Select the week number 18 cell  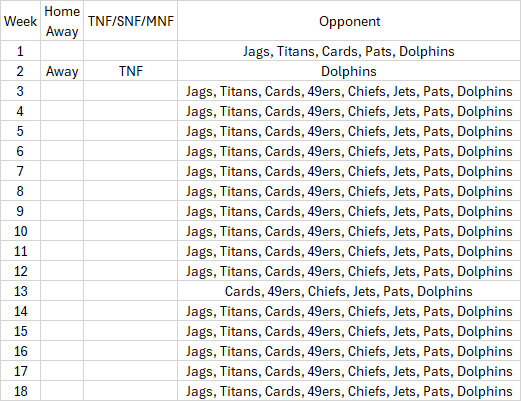point(20,391)
